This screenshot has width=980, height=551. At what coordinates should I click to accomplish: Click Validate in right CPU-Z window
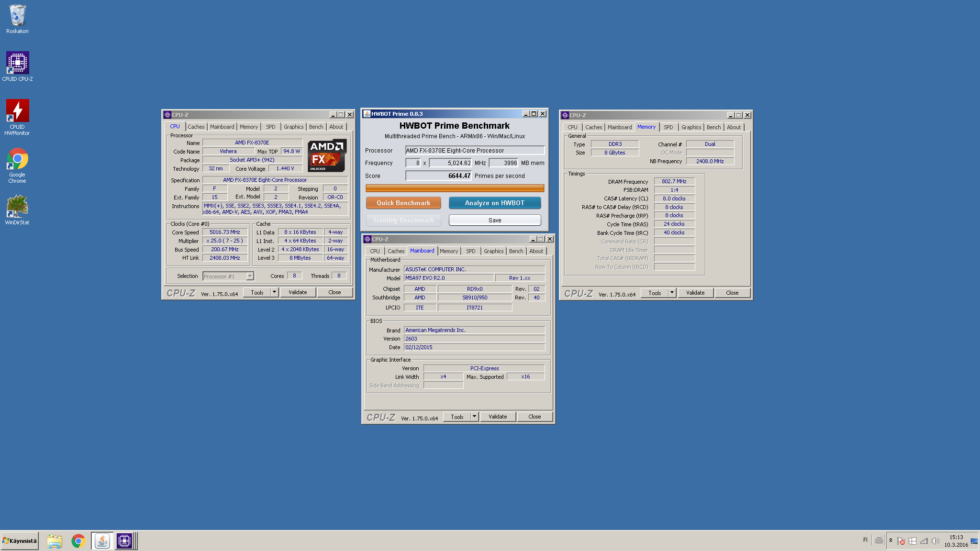click(695, 293)
